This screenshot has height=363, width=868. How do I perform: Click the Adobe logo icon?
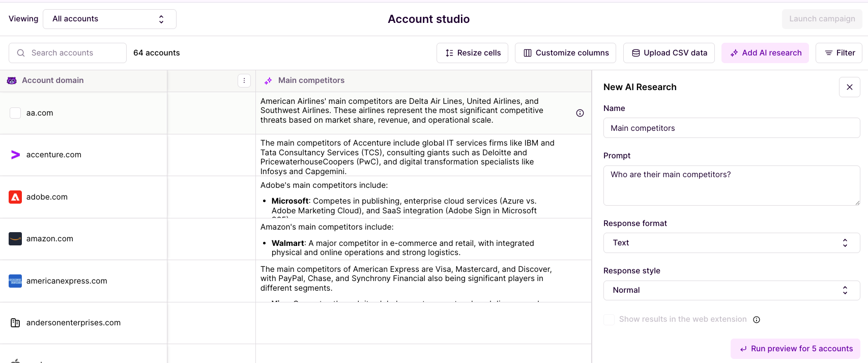point(15,197)
